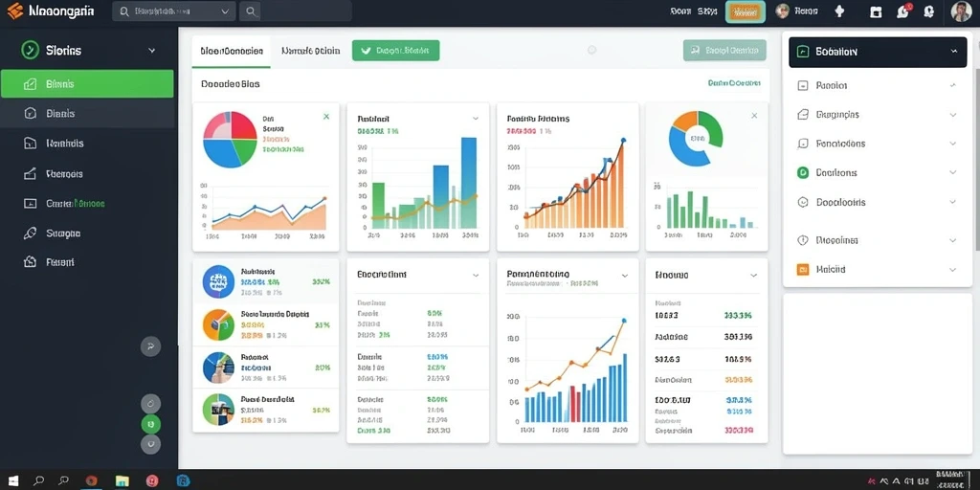This screenshot has width=980, height=490.
Task: Click the green checkmark button beside the tabs
Action: click(x=395, y=51)
